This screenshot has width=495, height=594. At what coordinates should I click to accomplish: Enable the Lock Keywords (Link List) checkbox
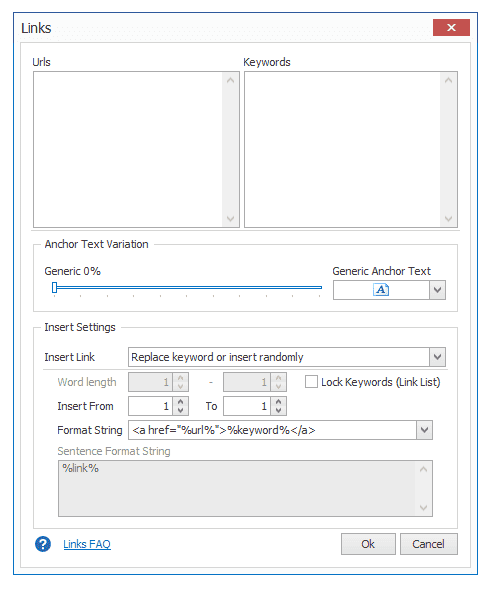coord(311,382)
